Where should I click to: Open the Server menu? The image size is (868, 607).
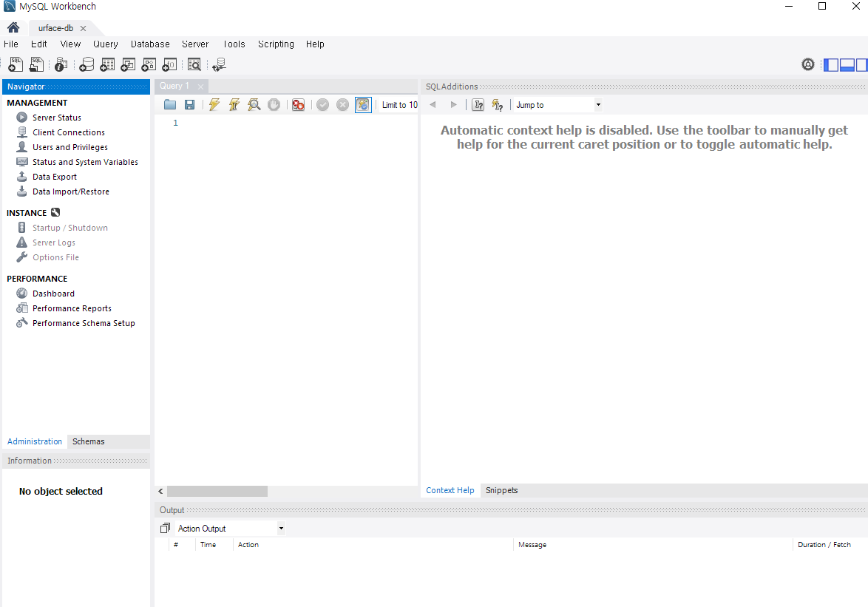(x=195, y=44)
